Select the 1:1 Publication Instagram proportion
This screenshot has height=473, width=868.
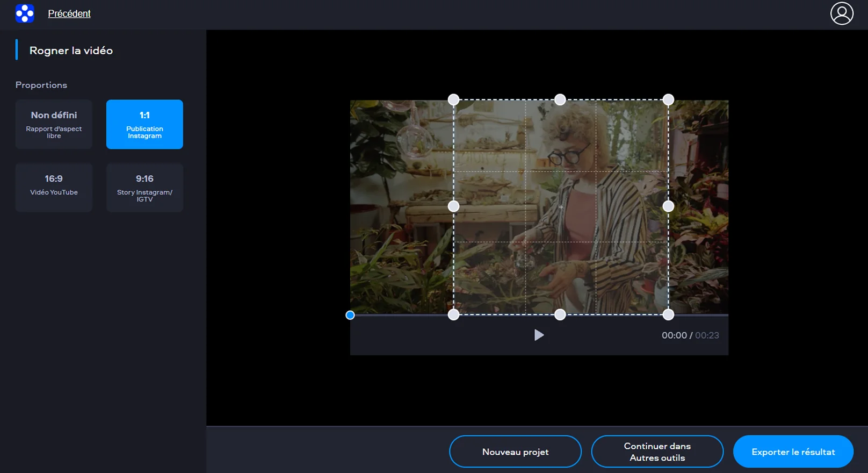click(x=144, y=124)
